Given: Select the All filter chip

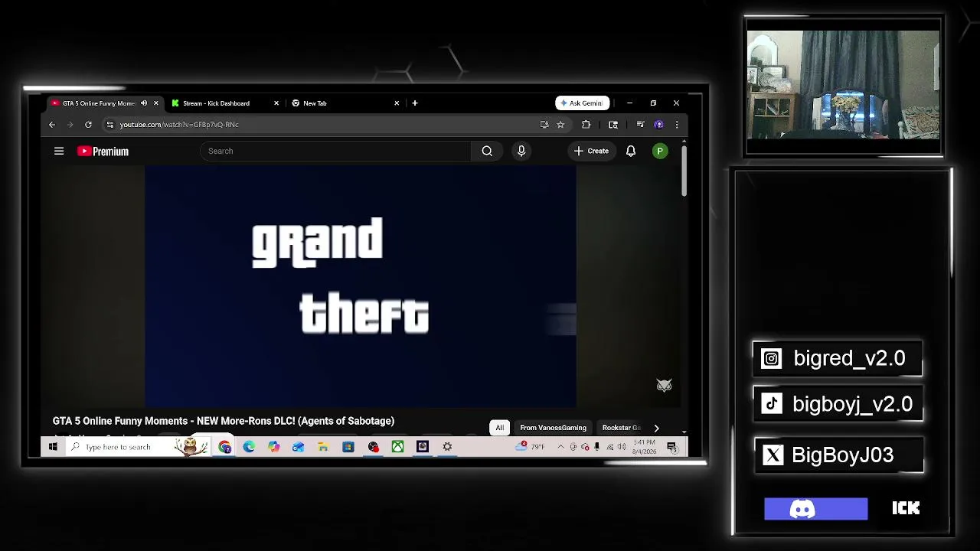Looking at the screenshot, I should click(x=500, y=428).
